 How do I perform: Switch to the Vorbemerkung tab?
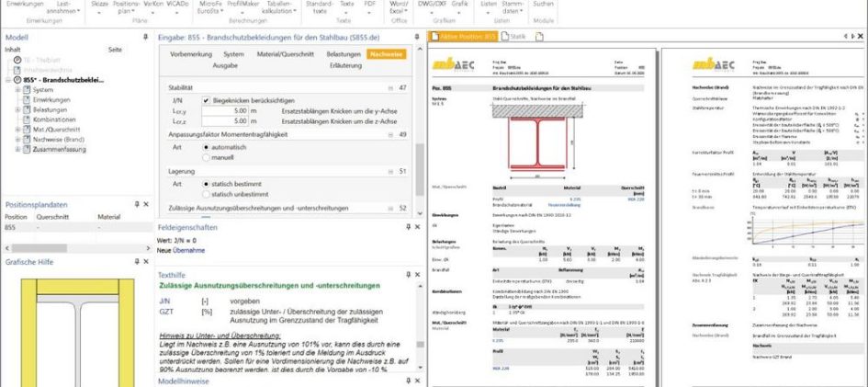click(191, 55)
